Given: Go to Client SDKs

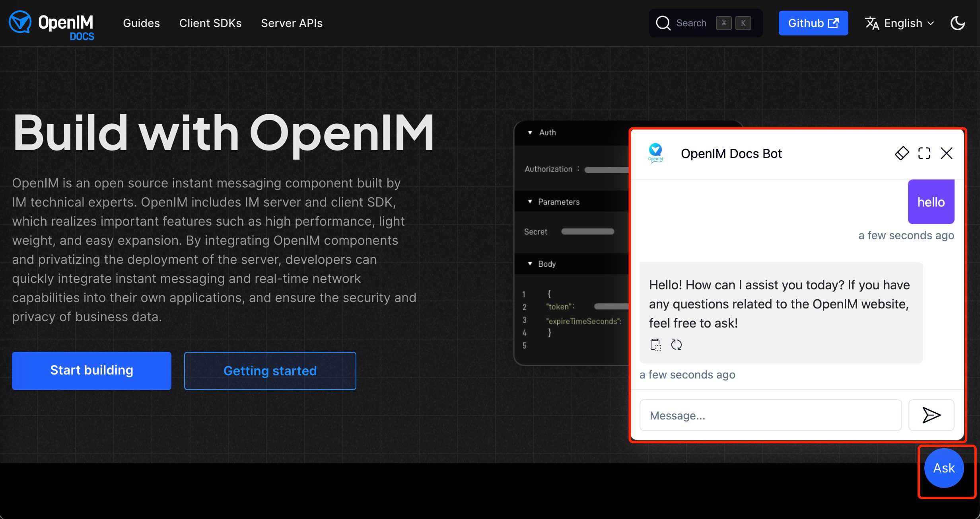Looking at the screenshot, I should (210, 23).
